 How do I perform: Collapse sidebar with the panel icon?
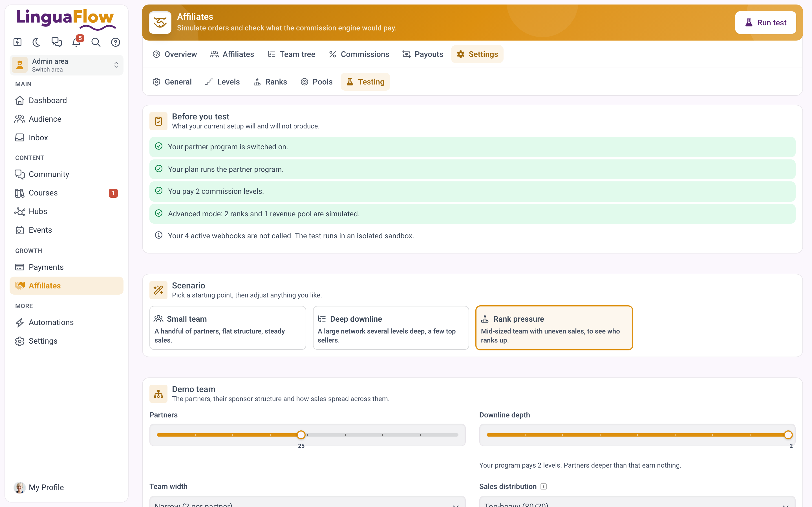(x=17, y=42)
